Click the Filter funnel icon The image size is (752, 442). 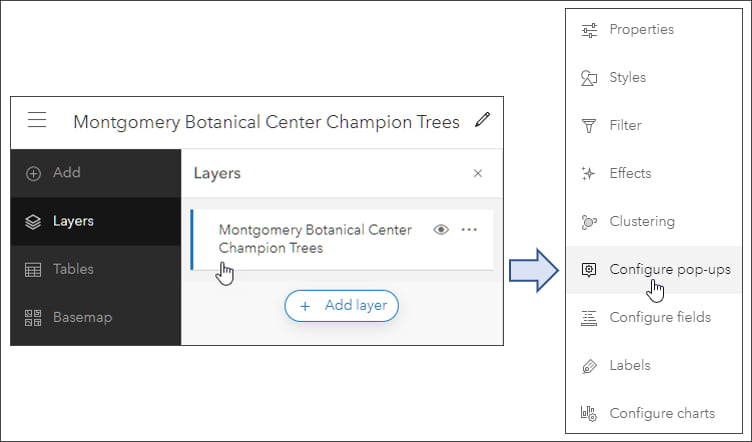tap(589, 126)
